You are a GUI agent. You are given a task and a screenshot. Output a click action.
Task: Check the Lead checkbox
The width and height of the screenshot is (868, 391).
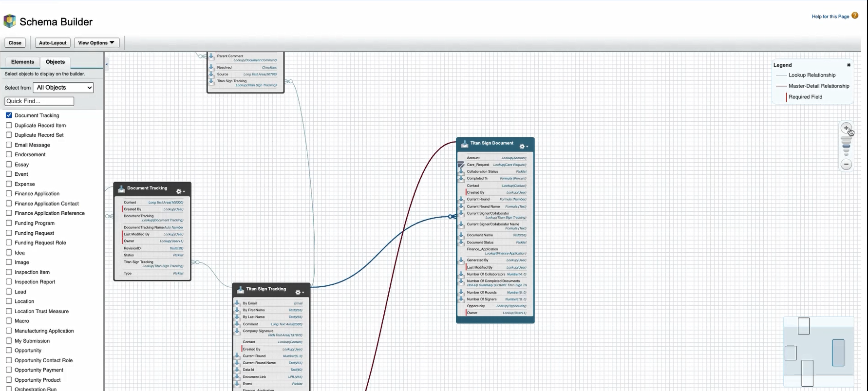(9, 291)
